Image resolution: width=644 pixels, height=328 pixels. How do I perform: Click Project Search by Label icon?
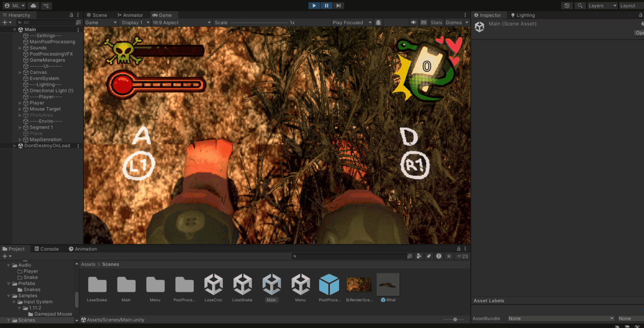pyautogui.click(x=429, y=256)
